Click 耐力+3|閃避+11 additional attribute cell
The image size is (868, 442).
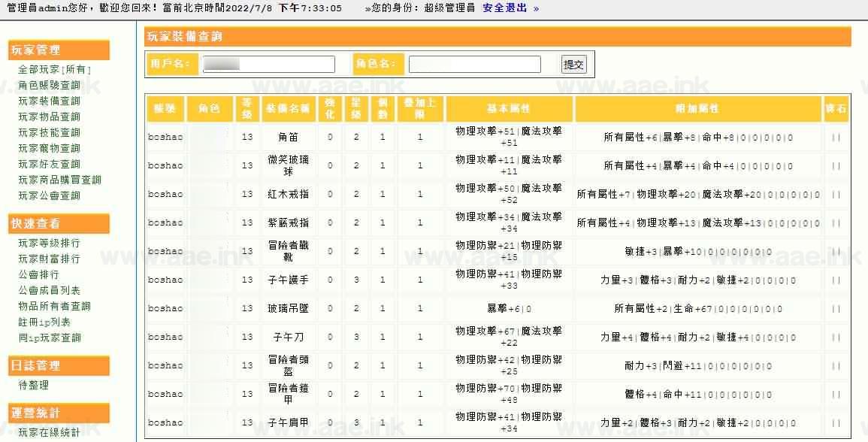click(697, 366)
